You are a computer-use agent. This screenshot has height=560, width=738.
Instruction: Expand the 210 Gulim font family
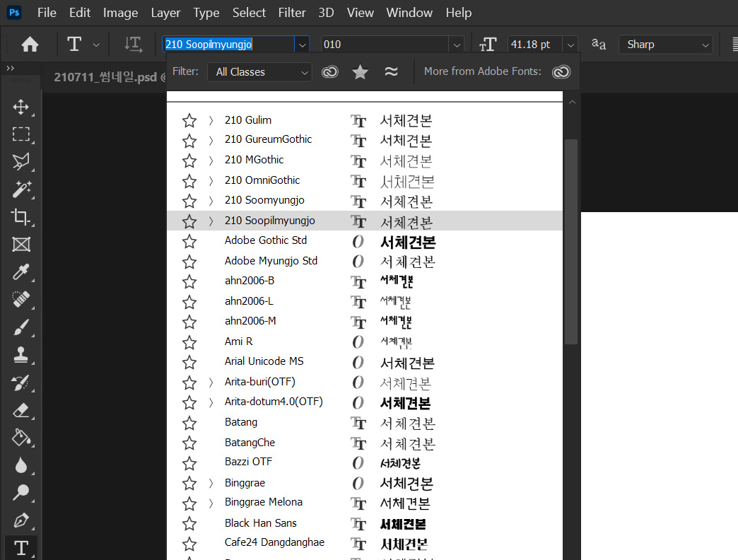pos(211,120)
